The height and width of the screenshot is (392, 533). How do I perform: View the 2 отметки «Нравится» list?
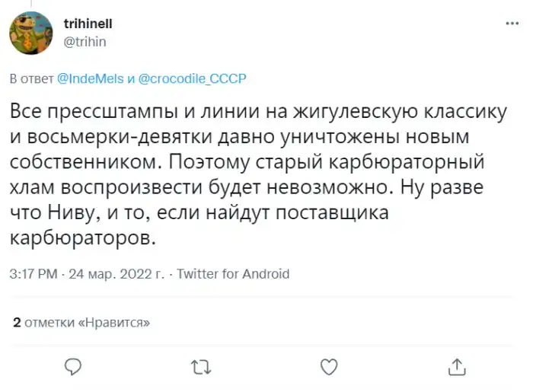[81, 323]
